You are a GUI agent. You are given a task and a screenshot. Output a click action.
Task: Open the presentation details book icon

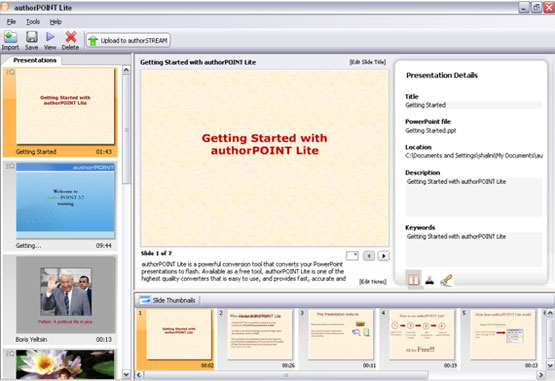pos(413,280)
